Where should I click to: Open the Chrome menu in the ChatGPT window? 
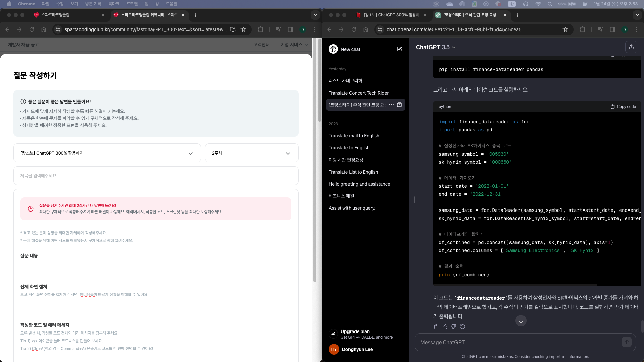(637, 29)
